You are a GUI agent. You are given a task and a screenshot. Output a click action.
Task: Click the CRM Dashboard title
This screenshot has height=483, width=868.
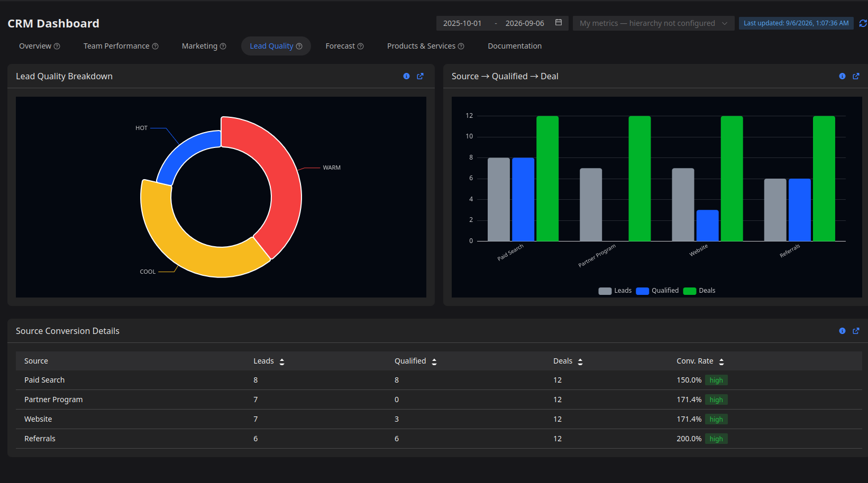[53, 24]
